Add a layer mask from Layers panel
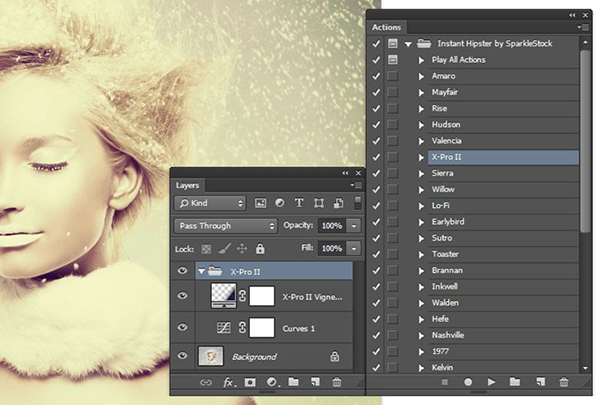The image size is (600, 405). [x=250, y=382]
